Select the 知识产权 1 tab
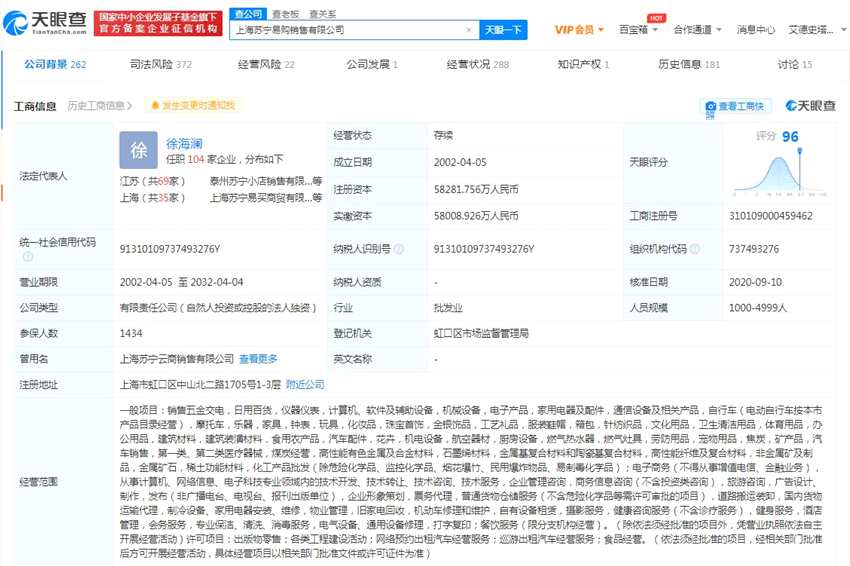850x566 pixels. [583, 65]
